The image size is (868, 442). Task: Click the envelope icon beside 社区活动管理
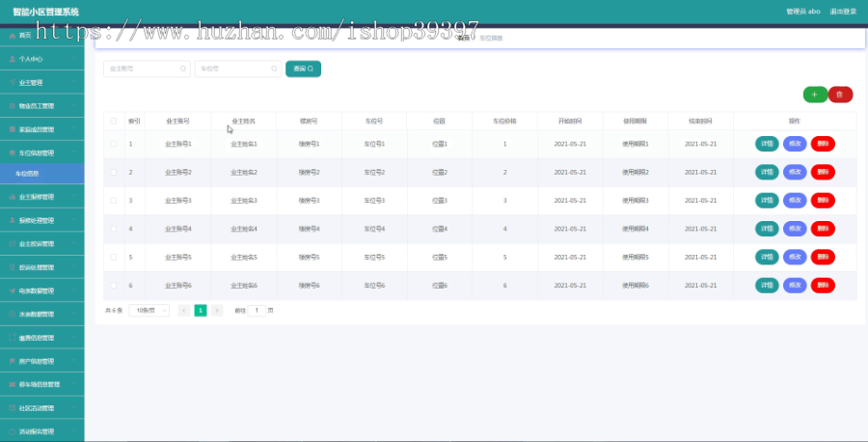pyautogui.click(x=13, y=407)
